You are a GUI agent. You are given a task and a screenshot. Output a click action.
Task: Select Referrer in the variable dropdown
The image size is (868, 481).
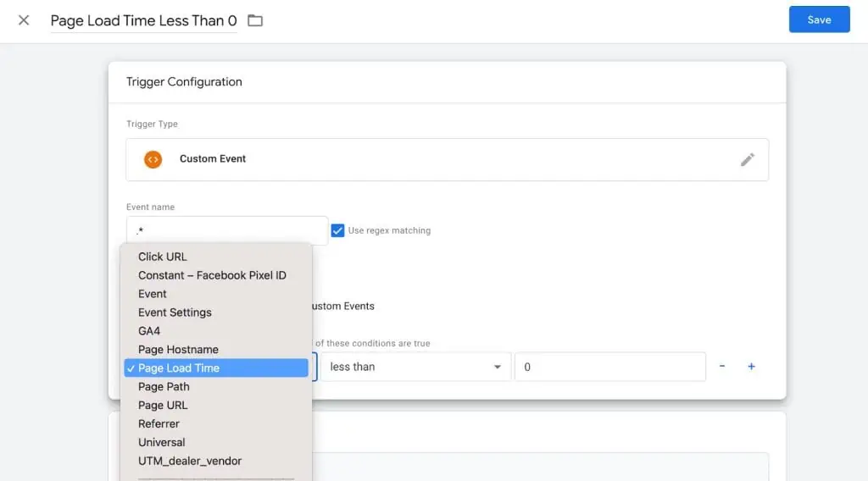[159, 424]
